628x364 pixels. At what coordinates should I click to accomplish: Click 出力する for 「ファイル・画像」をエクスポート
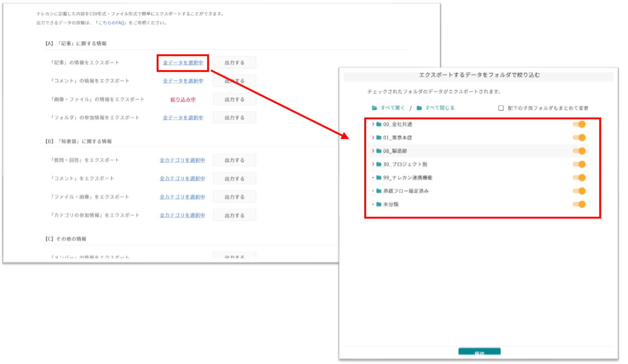click(x=235, y=197)
